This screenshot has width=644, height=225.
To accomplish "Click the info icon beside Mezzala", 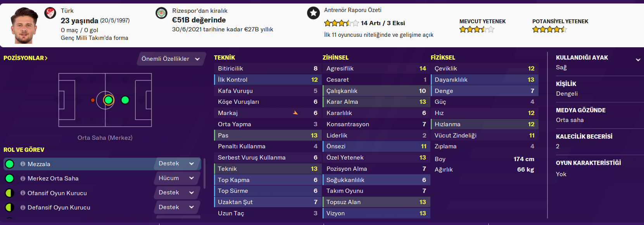I will click(23, 164).
